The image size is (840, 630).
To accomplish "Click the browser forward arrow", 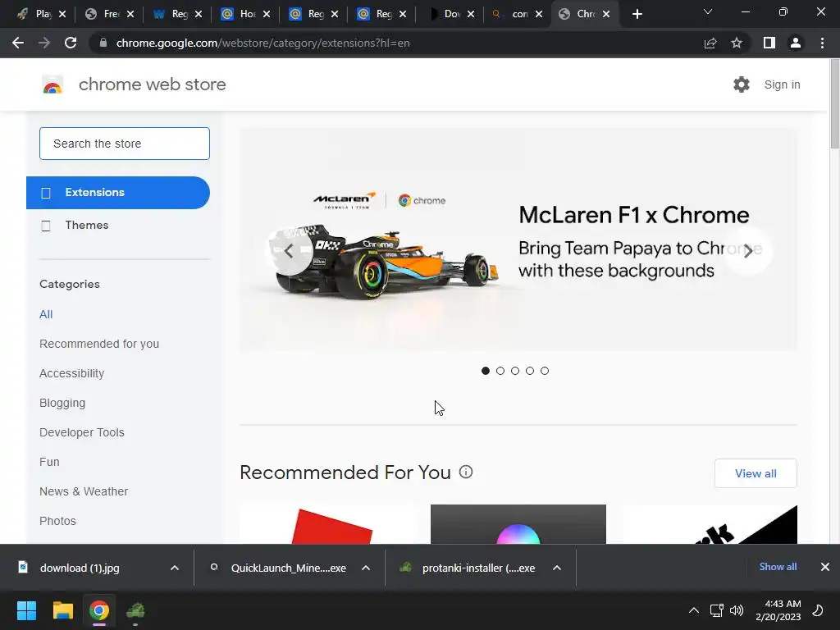I will coord(44,43).
